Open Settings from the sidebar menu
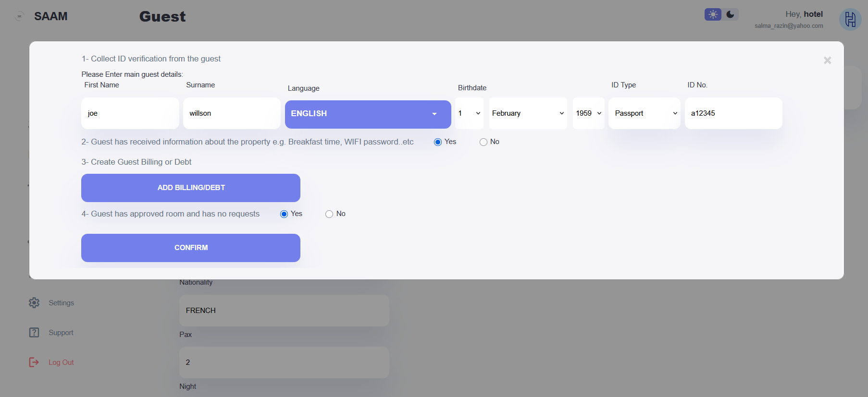Image resolution: width=868 pixels, height=397 pixels. [x=61, y=303]
